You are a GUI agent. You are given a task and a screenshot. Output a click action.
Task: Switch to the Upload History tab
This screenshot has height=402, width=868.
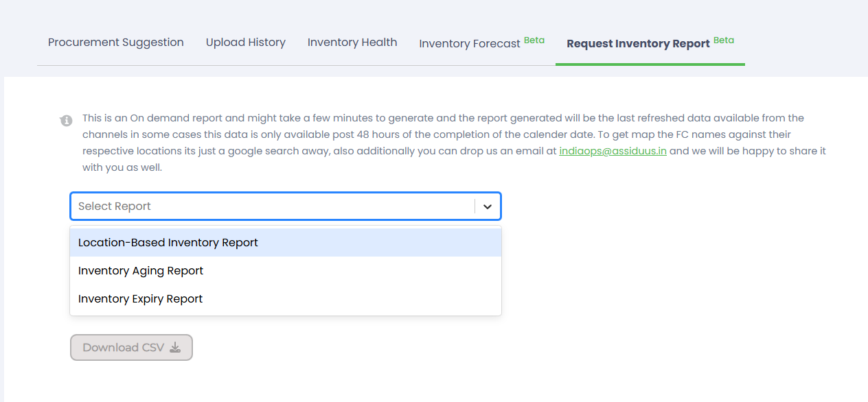(x=246, y=43)
